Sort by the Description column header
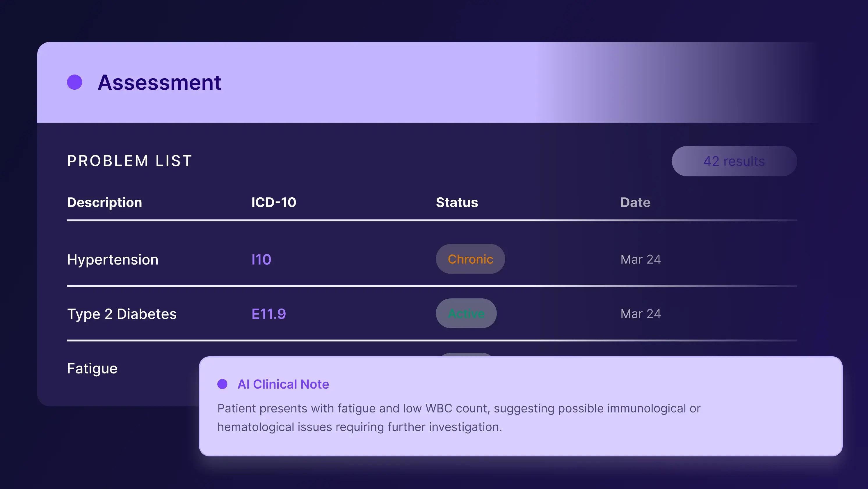Viewport: 868px width, 489px height. 104,202
